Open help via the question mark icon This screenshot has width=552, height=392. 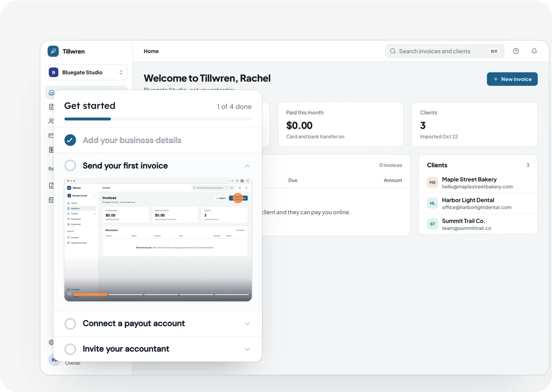click(x=516, y=51)
